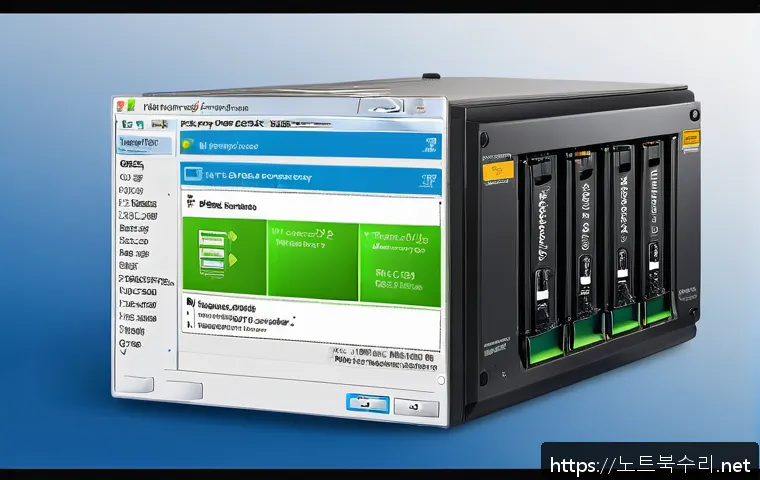Click the icon at right end of first blue banner
Viewport: 760px width, 480px height.
point(430,145)
